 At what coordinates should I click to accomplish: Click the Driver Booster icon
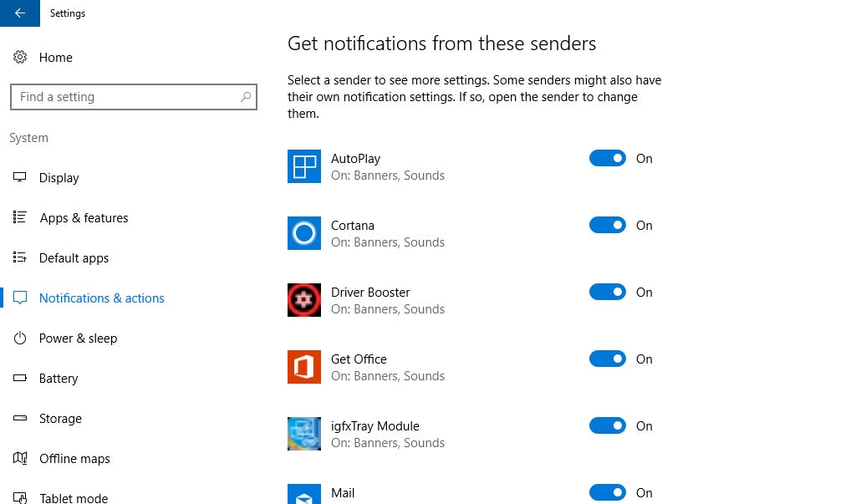(304, 300)
